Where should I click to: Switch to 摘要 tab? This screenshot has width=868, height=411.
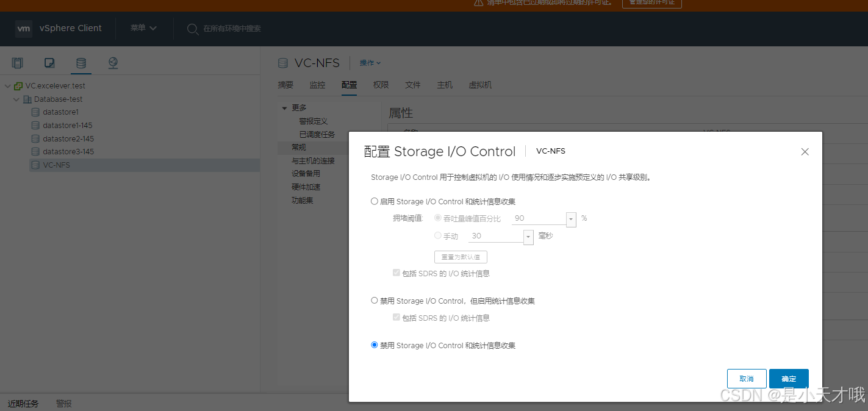(285, 85)
